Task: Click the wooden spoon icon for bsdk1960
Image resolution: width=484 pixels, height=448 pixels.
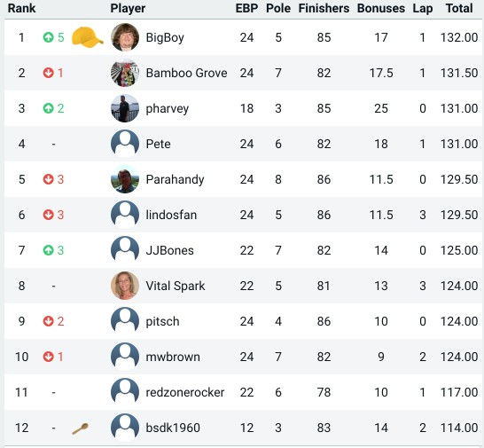Action: tap(81, 428)
